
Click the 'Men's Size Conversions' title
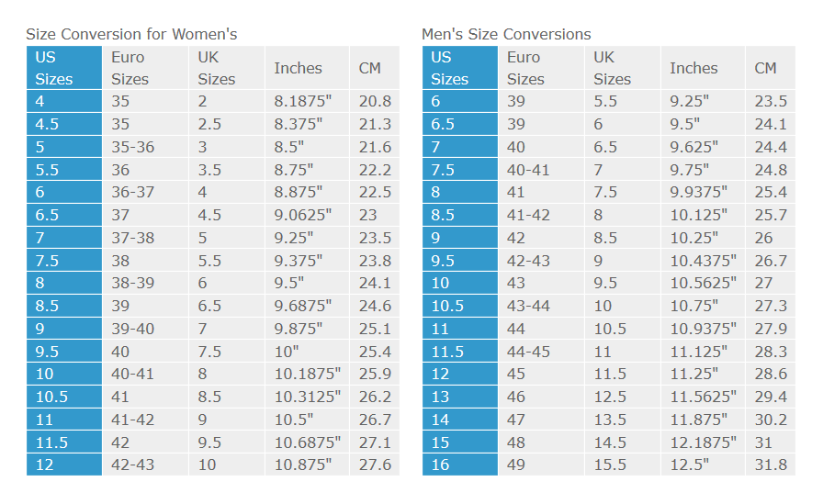[x=506, y=34]
